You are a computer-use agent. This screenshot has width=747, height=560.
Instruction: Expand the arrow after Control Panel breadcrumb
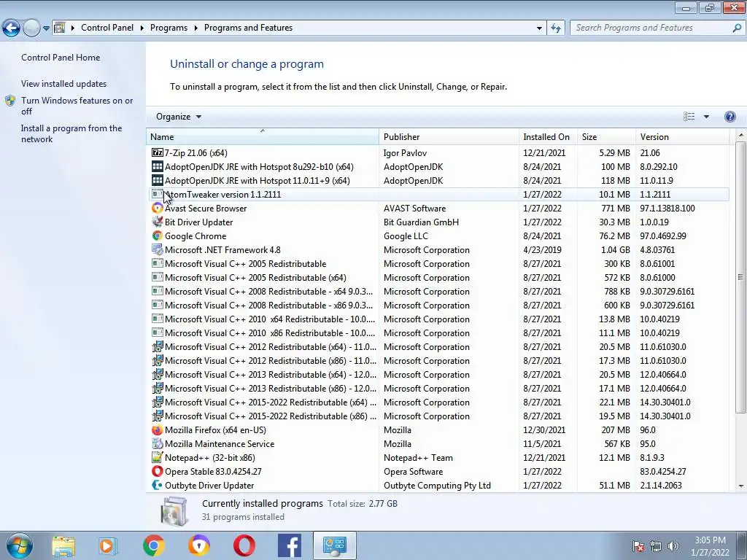point(142,28)
